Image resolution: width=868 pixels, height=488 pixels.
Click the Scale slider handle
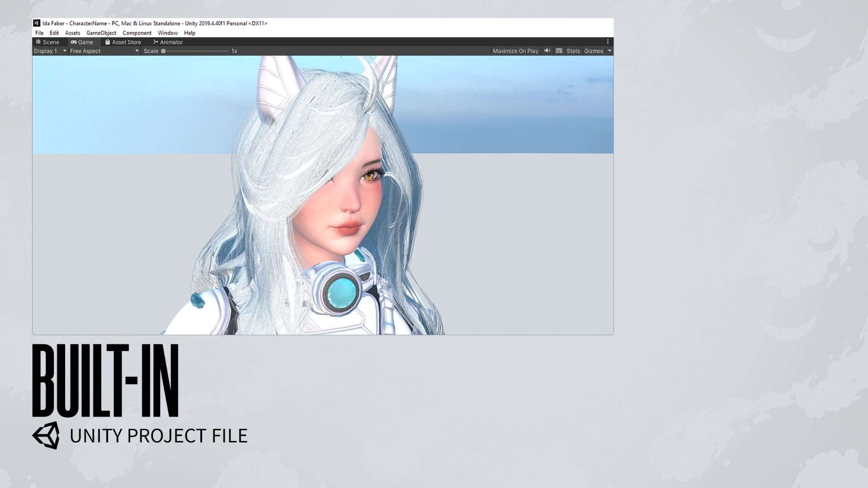[x=164, y=51]
